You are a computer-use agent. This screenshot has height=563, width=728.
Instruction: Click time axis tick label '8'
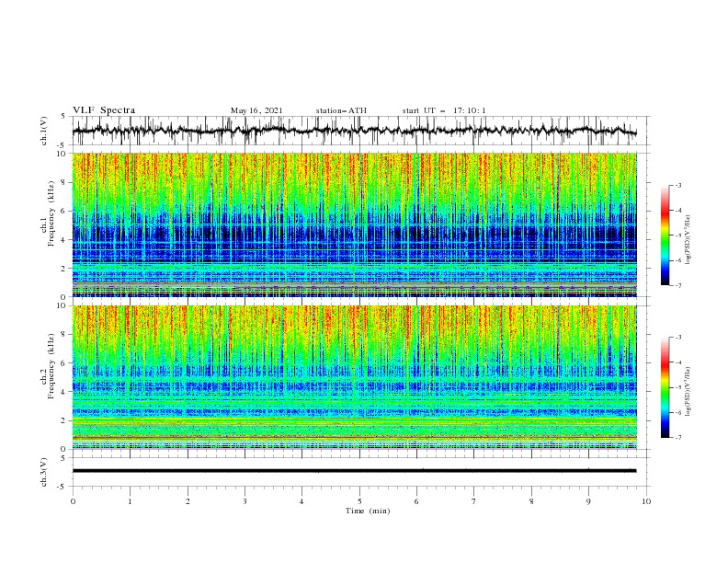531,501
